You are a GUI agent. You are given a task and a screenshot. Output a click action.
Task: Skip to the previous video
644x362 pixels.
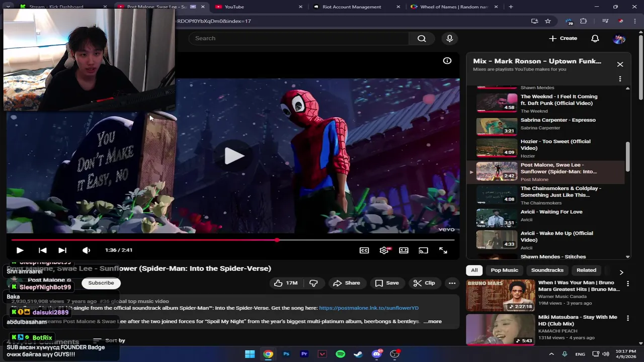pyautogui.click(x=42, y=250)
